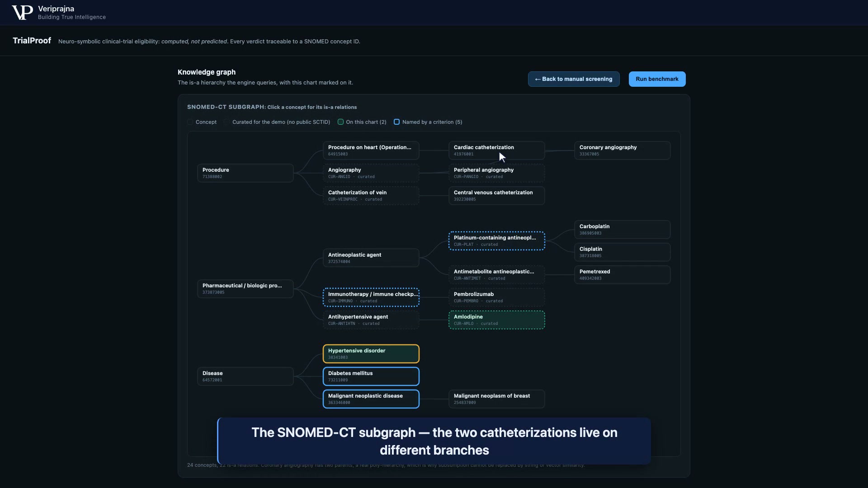Select the Procedure root concept node

245,173
